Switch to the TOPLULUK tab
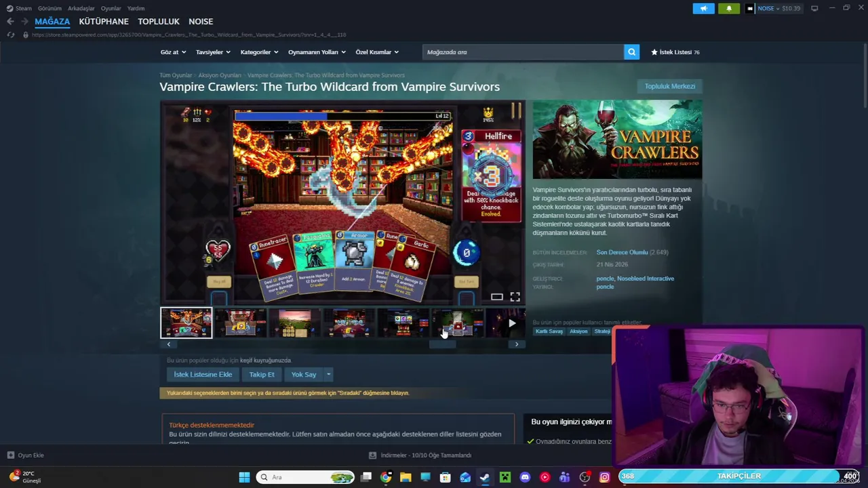The image size is (868, 488). (159, 22)
